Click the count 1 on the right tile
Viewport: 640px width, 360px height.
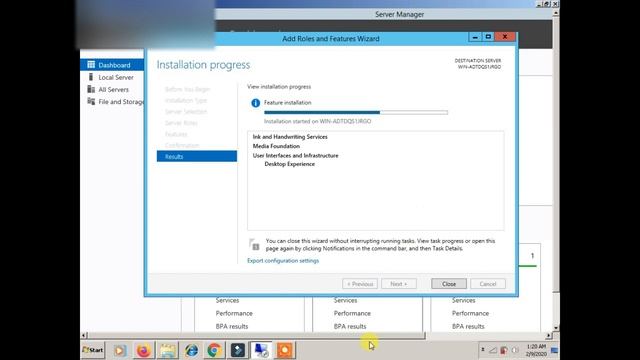pos(532,256)
